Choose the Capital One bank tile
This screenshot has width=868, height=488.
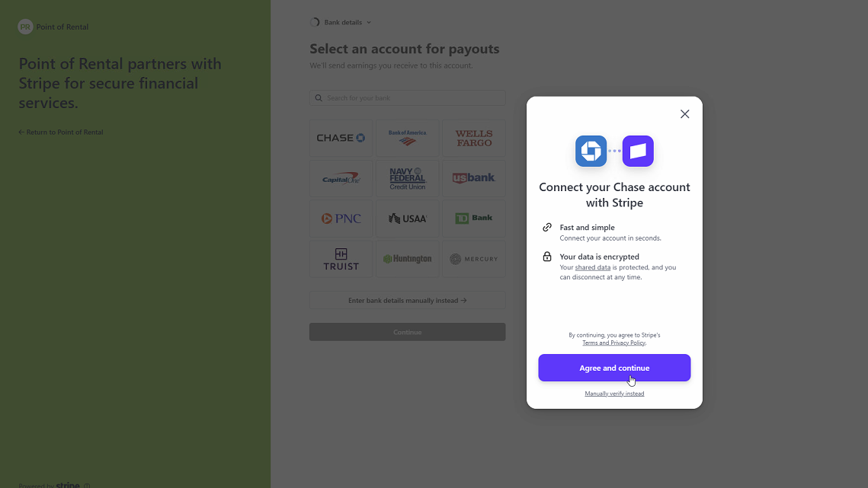click(x=341, y=178)
